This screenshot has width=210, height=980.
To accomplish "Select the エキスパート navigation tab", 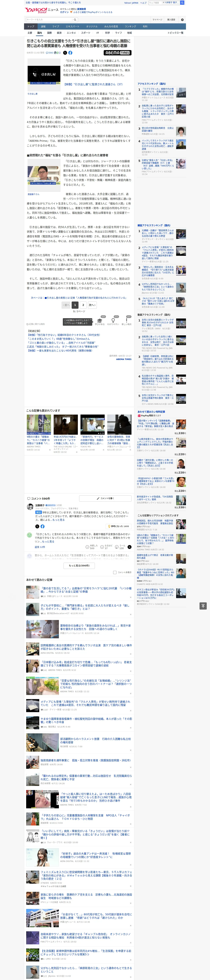I will (72, 27).
